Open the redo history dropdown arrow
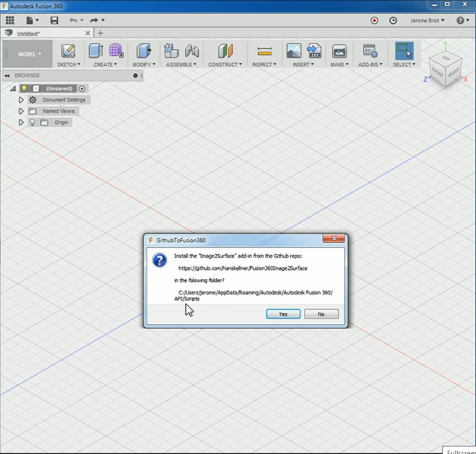The image size is (476, 454). click(x=103, y=20)
